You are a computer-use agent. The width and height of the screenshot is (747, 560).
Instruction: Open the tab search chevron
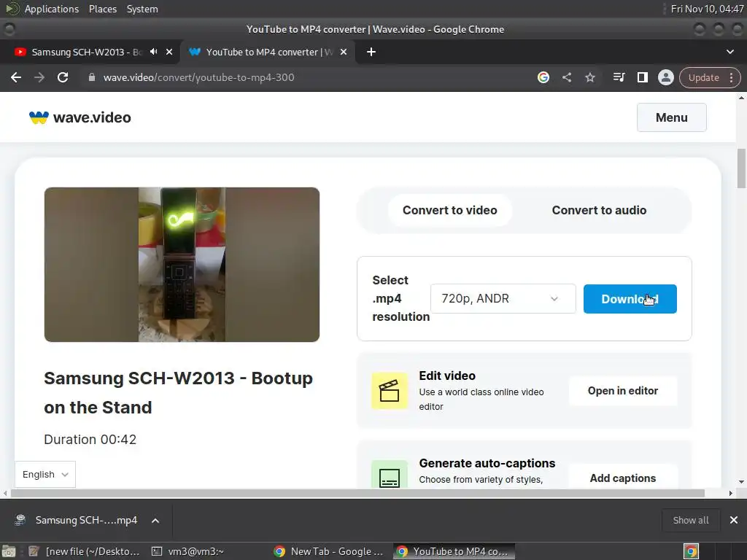tap(729, 52)
